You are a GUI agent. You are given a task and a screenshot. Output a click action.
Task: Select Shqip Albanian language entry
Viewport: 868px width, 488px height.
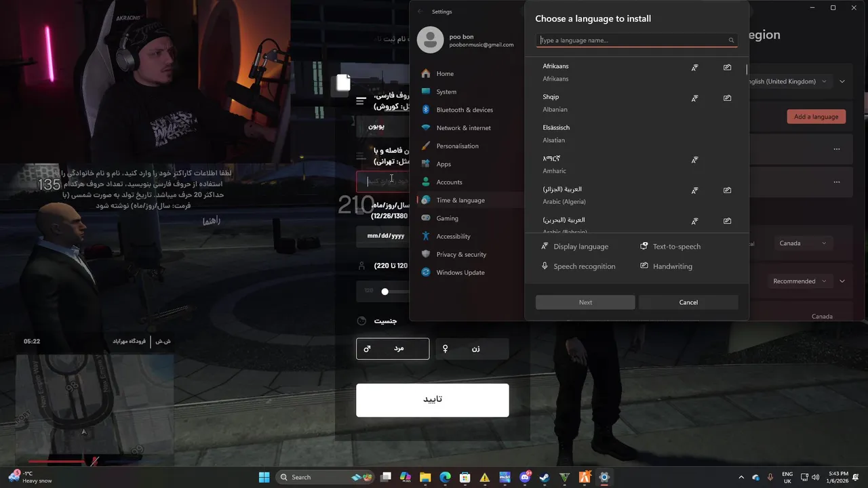click(636, 103)
